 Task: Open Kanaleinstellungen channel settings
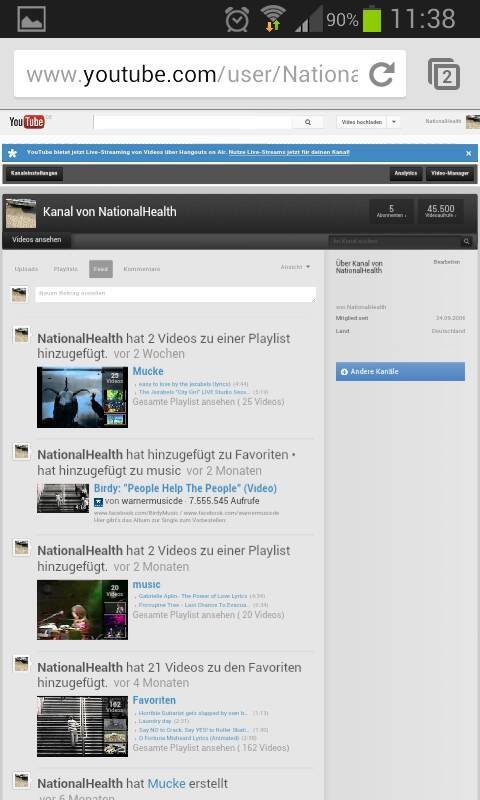(34, 173)
